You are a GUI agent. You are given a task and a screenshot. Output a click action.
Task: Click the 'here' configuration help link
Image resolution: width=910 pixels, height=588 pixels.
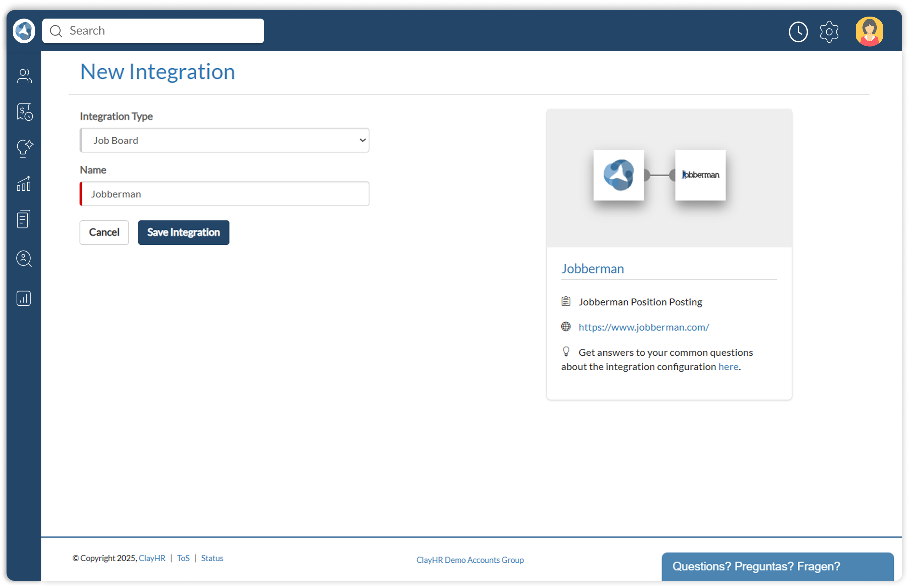point(728,366)
